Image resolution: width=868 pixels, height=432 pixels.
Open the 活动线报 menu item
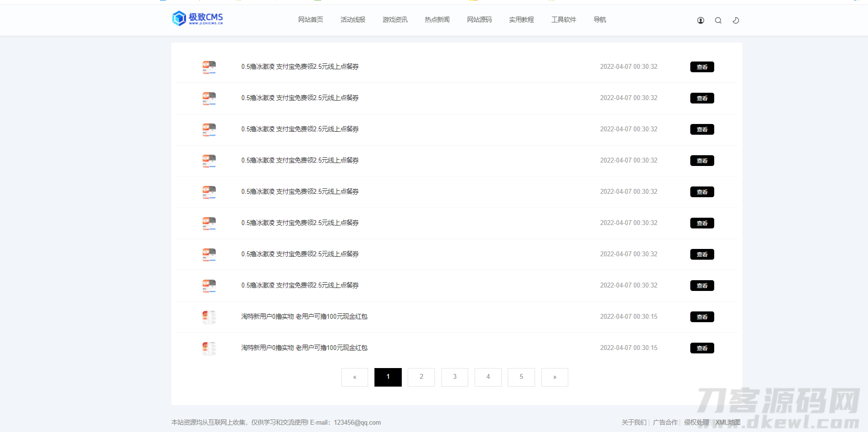[352, 20]
